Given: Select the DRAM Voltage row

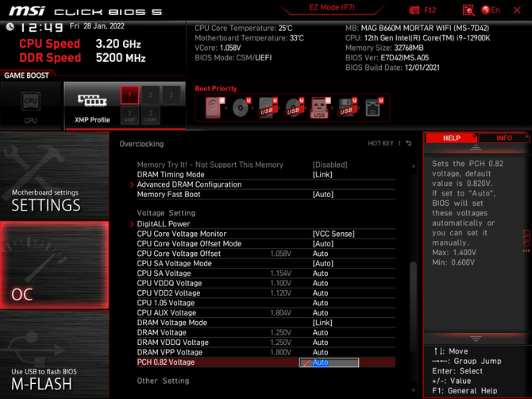Looking at the screenshot, I should coord(266,332).
